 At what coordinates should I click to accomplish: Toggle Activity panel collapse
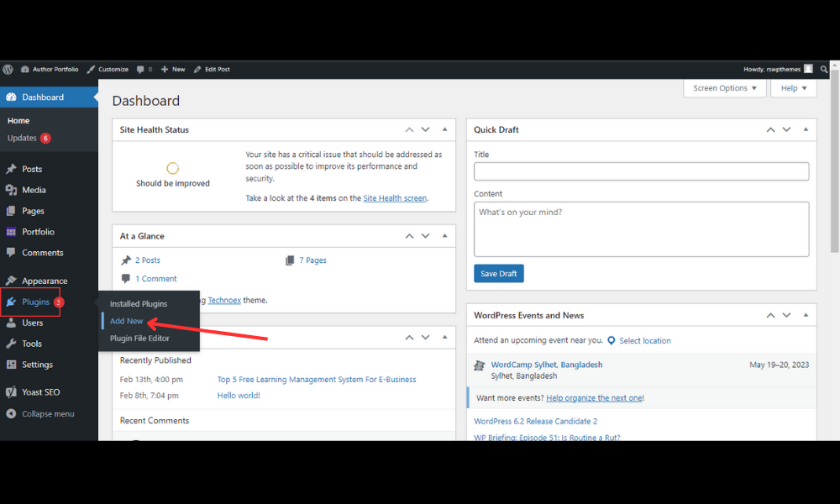click(x=444, y=338)
